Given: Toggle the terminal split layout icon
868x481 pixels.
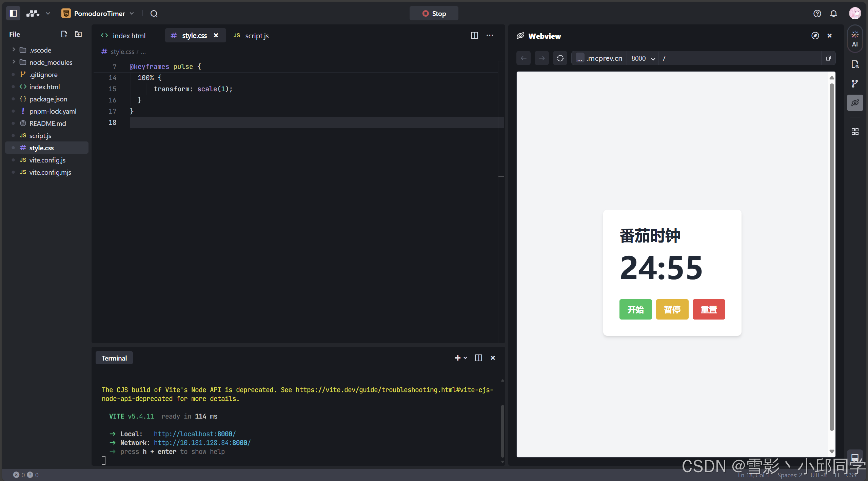Looking at the screenshot, I should point(478,358).
